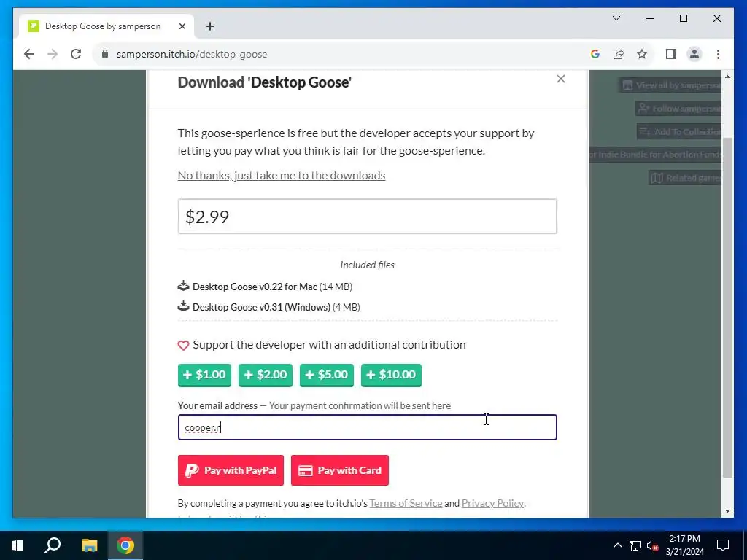Open the notification center icon
This screenshot has height=560, width=747.
pos(723,545)
